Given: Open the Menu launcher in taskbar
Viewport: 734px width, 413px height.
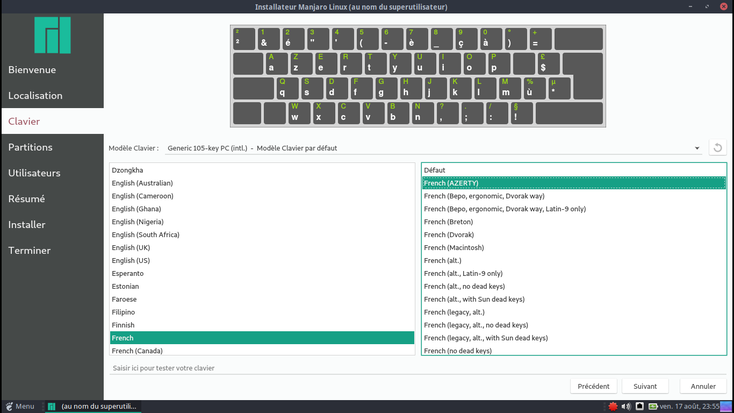Looking at the screenshot, I should 20,406.
